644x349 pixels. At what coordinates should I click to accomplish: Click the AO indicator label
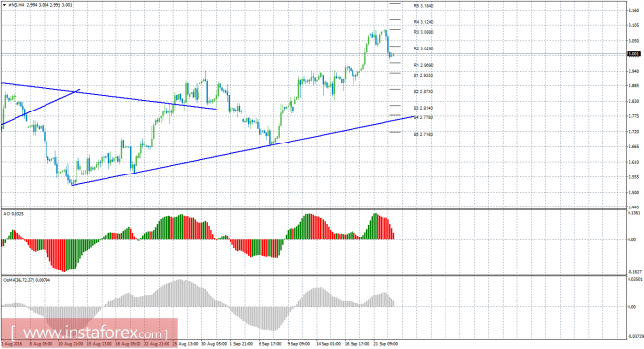pos(14,213)
